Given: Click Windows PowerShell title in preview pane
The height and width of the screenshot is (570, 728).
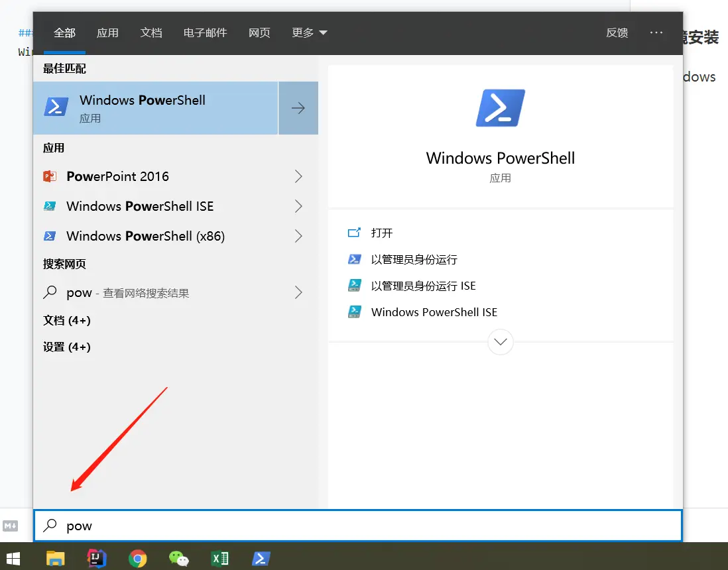Looking at the screenshot, I should click(x=501, y=158).
